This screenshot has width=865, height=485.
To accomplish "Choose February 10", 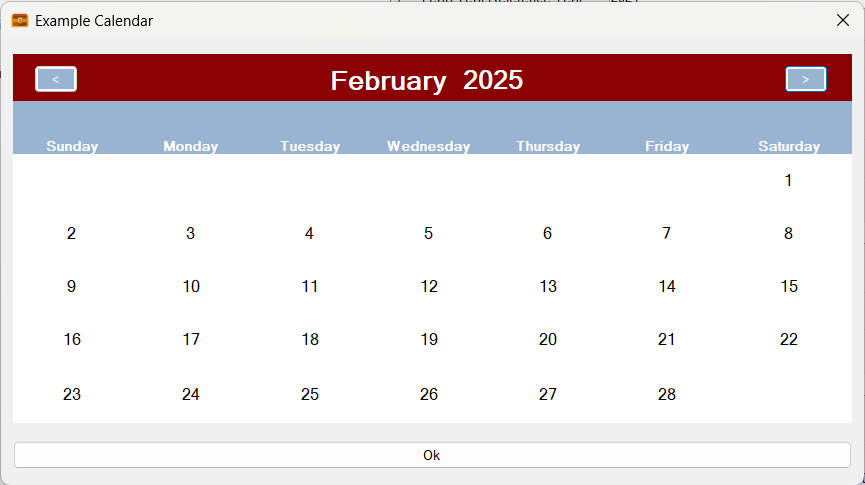I will 191,287.
